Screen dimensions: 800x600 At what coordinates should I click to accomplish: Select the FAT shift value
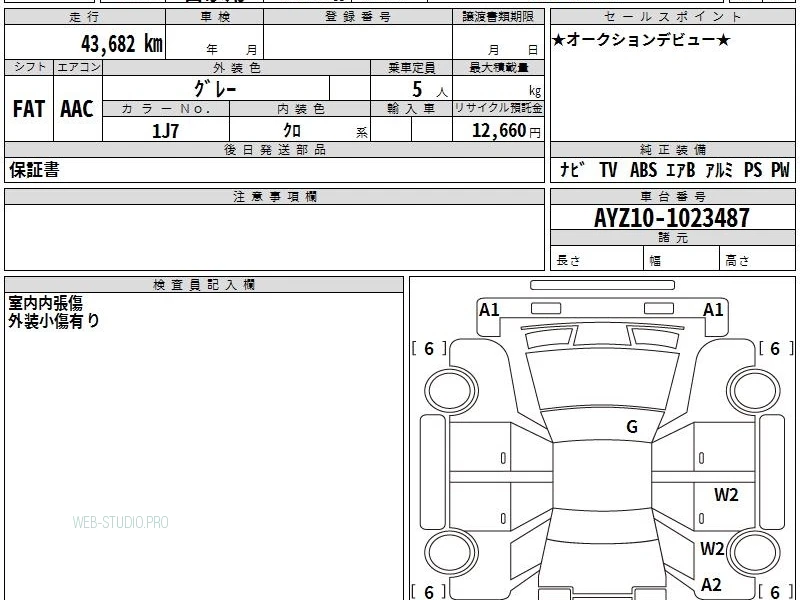pos(29,109)
